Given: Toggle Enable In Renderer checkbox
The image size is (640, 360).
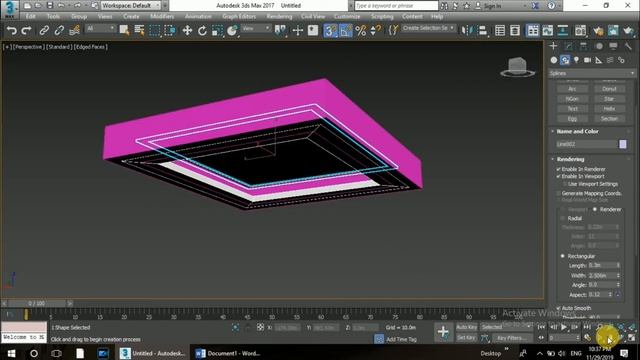Looking at the screenshot, I should (558, 169).
